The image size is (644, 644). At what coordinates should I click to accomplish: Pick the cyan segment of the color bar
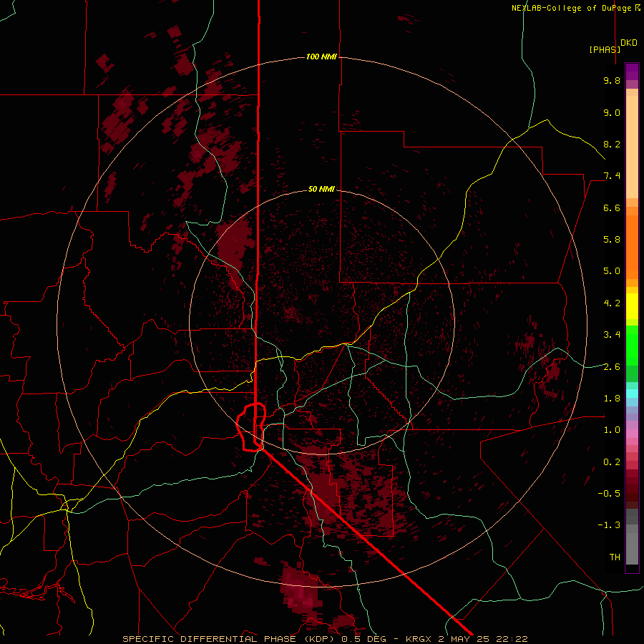pos(632,394)
